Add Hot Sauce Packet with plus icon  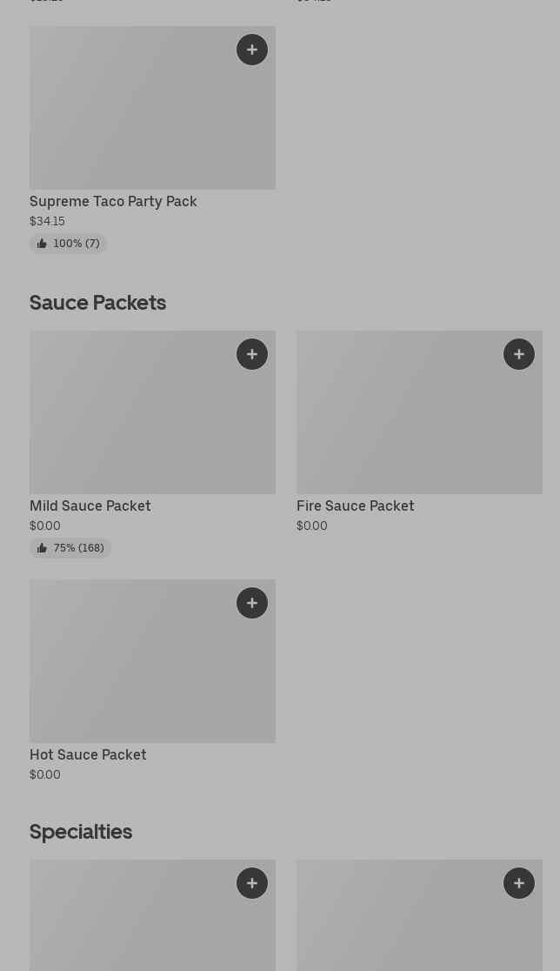252,603
